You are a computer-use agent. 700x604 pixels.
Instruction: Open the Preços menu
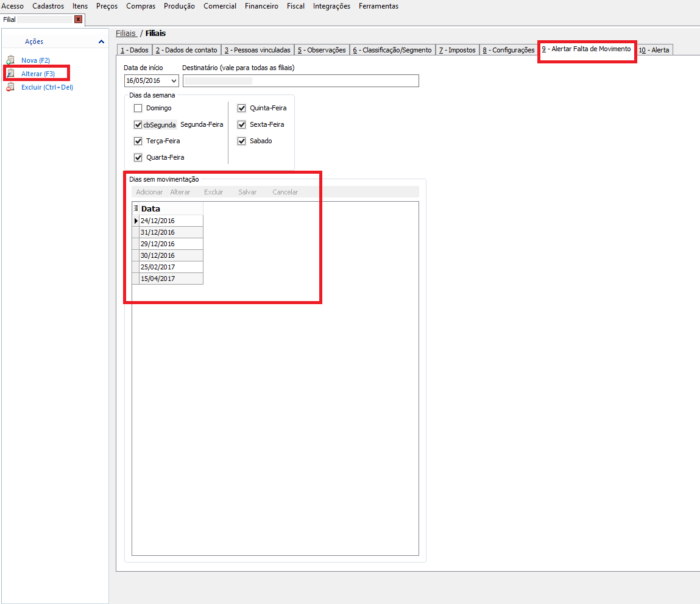(x=107, y=6)
